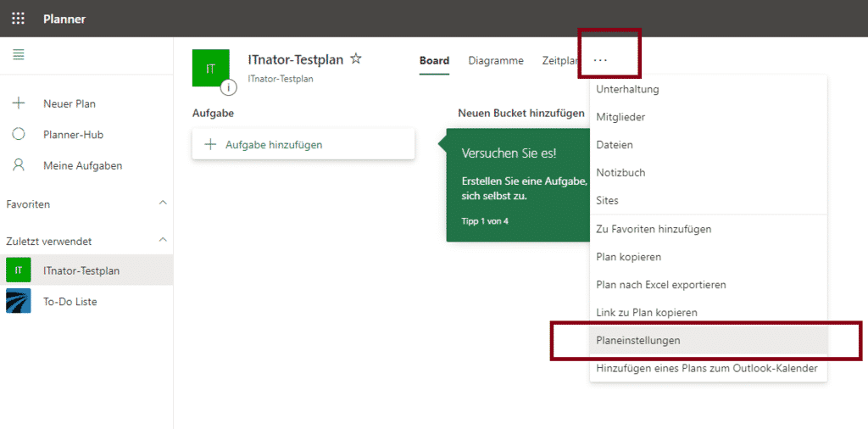Select Unterhaltung from the menu
868x429 pixels.
[709, 89]
